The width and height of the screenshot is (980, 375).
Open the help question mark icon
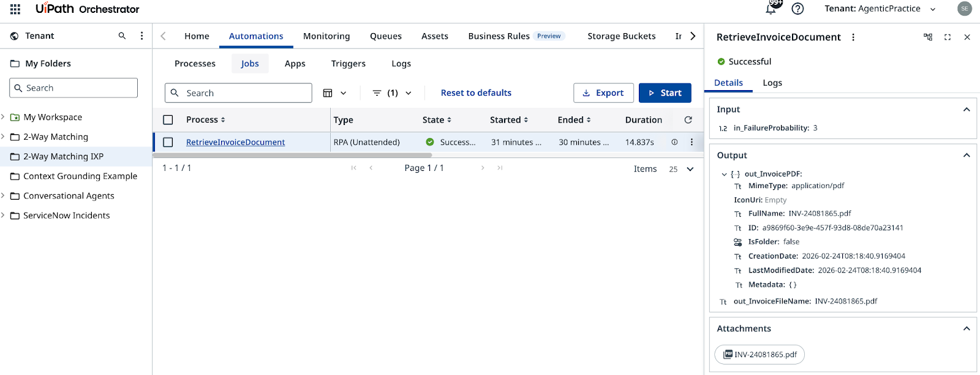797,9
